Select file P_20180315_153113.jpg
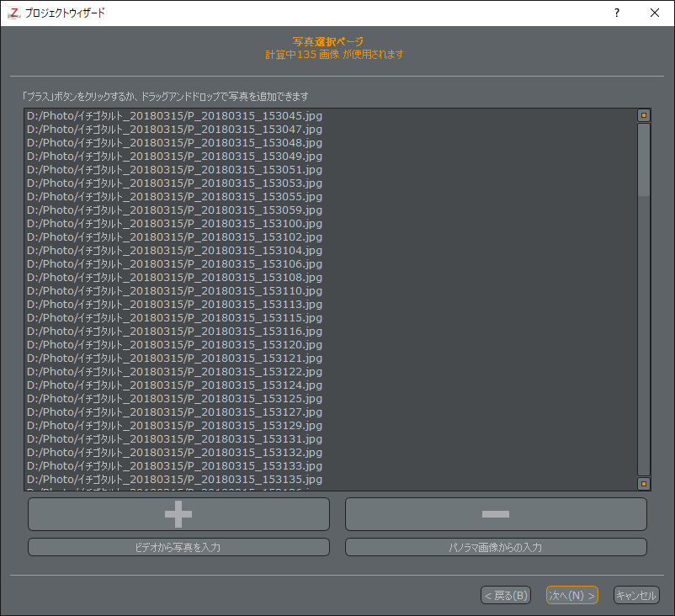 click(x=331, y=305)
